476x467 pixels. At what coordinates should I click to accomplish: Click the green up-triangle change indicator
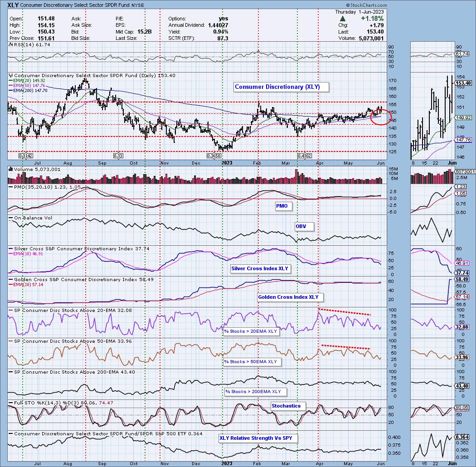click(x=342, y=19)
